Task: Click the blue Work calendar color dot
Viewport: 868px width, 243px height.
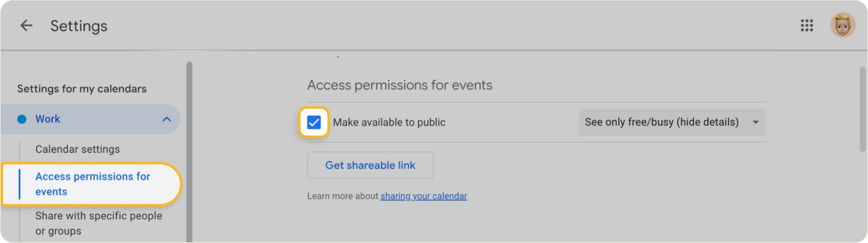Action: [22, 119]
